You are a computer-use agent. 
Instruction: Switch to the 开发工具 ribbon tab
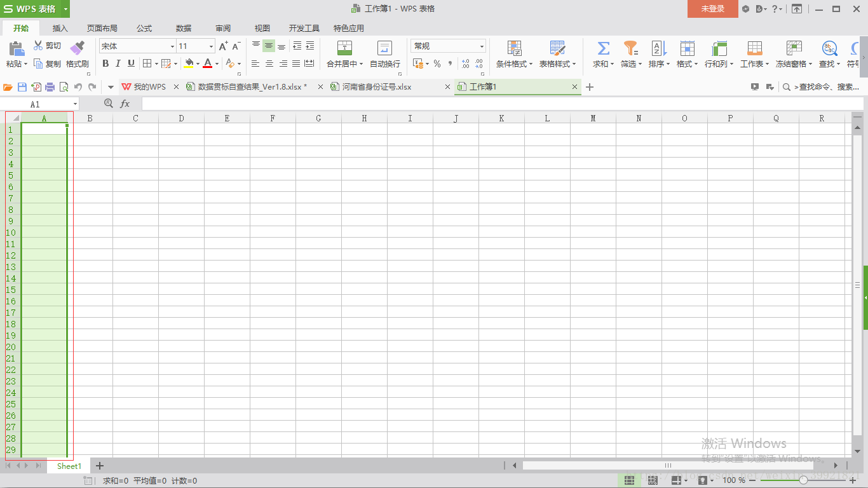304,28
